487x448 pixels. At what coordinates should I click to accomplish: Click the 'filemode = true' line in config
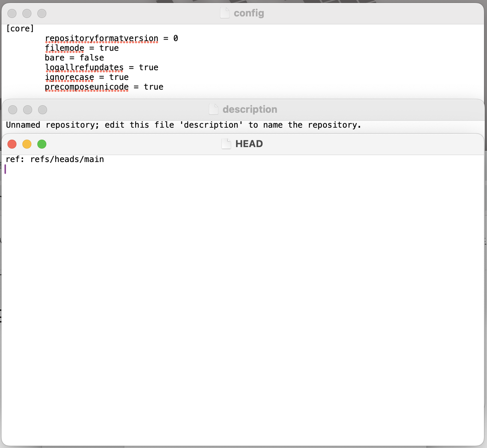tap(82, 48)
